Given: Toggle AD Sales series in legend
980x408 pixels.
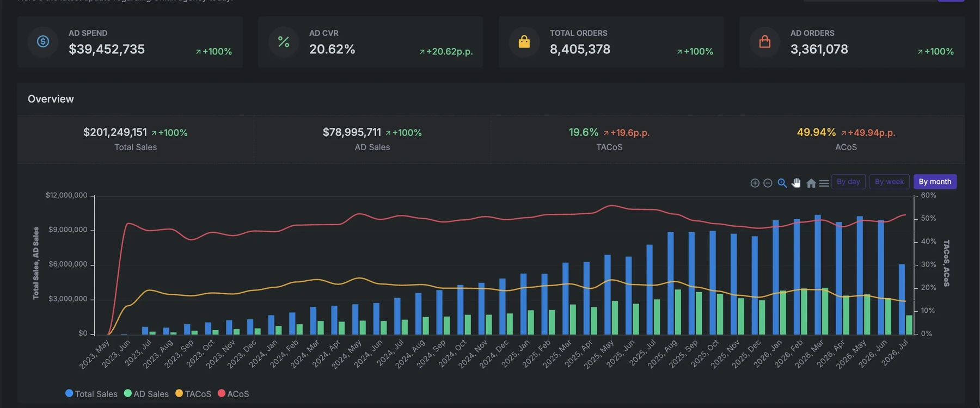Looking at the screenshot, I should tap(146, 393).
